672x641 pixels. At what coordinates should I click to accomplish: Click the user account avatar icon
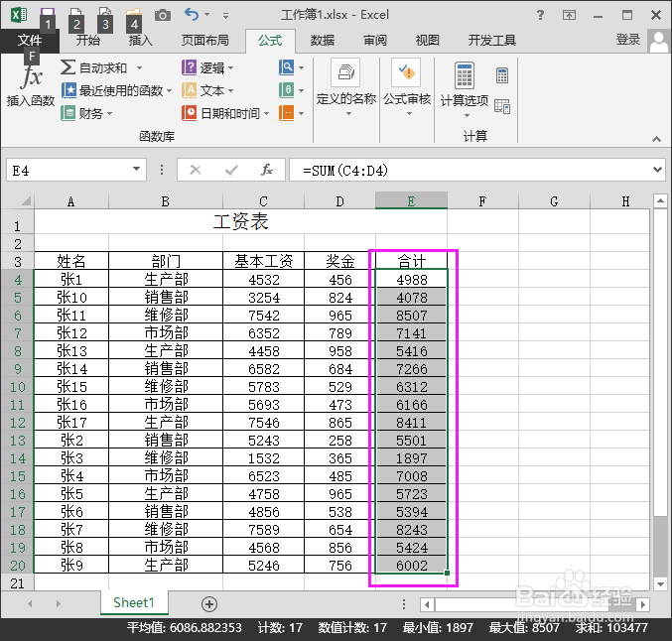click(659, 41)
